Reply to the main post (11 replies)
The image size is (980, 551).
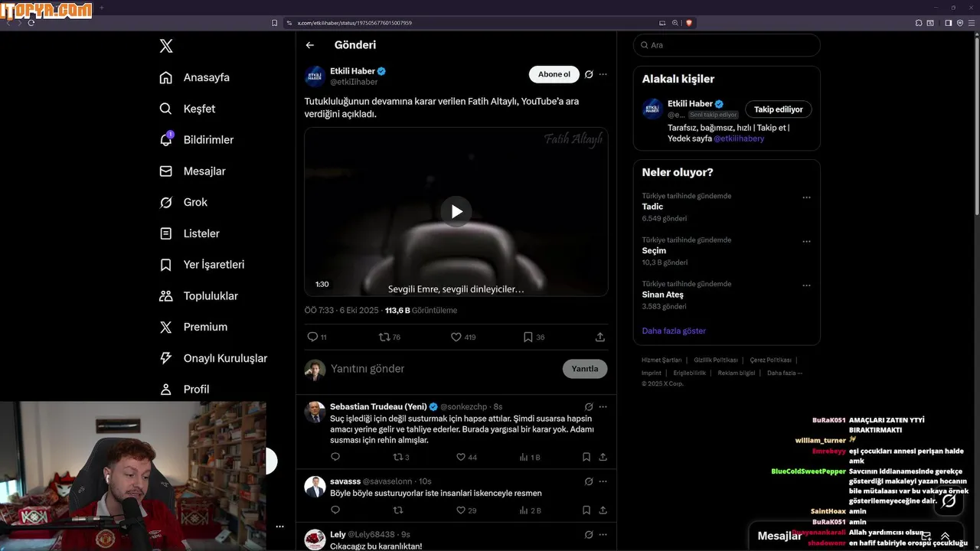pos(312,337)
